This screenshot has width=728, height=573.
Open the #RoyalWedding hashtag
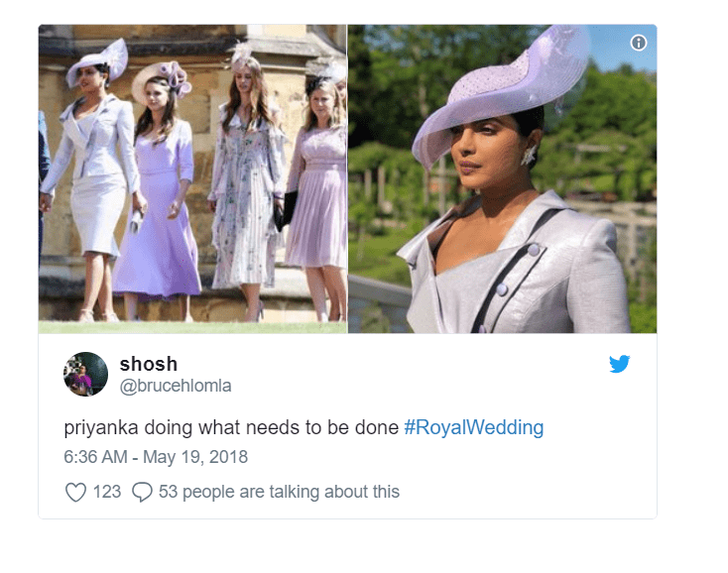[474, 428]
